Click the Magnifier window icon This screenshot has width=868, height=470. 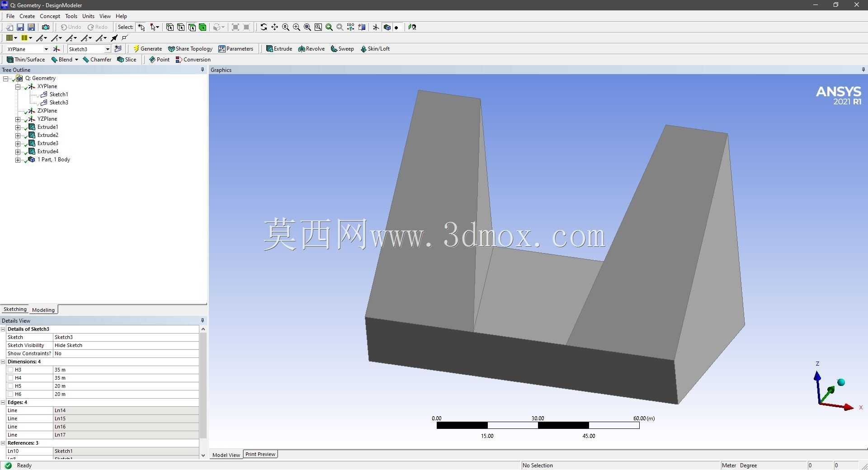coord(318,27)
